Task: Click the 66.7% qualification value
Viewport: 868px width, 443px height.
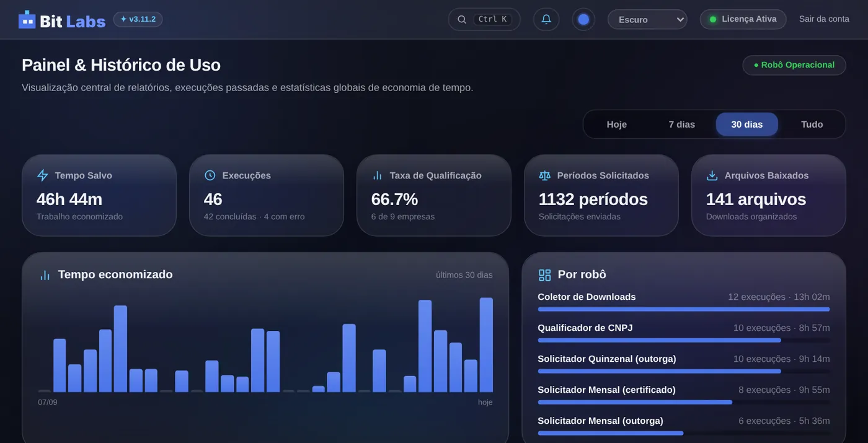Action: tap(395, 200)
